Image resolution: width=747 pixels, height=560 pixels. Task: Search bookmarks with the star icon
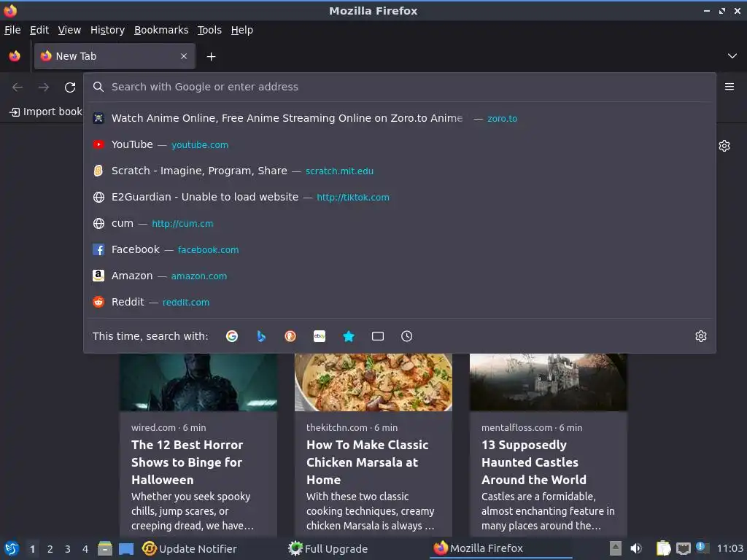click(x=349, y=336)
